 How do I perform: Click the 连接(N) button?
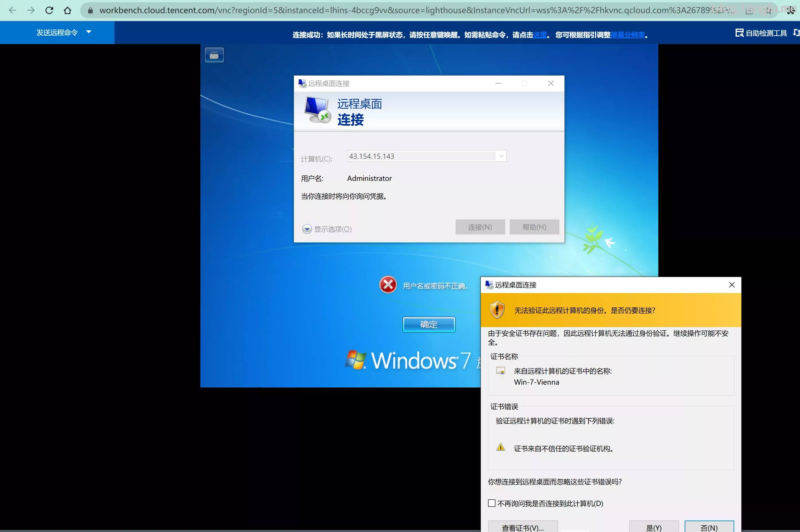coord(480,227)
